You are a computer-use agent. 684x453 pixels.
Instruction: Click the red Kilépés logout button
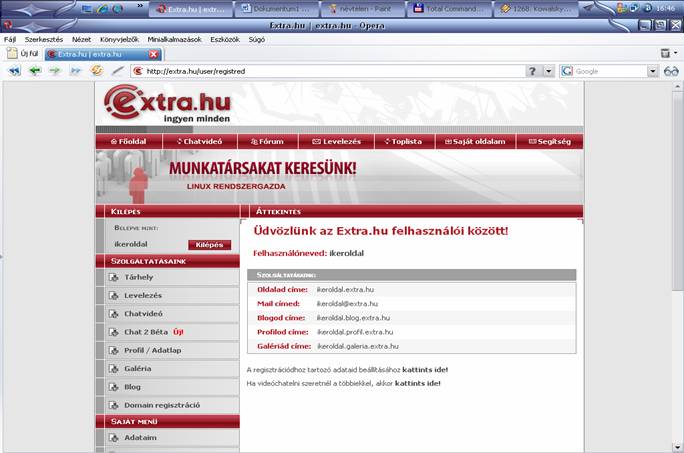tap(209, 244)
